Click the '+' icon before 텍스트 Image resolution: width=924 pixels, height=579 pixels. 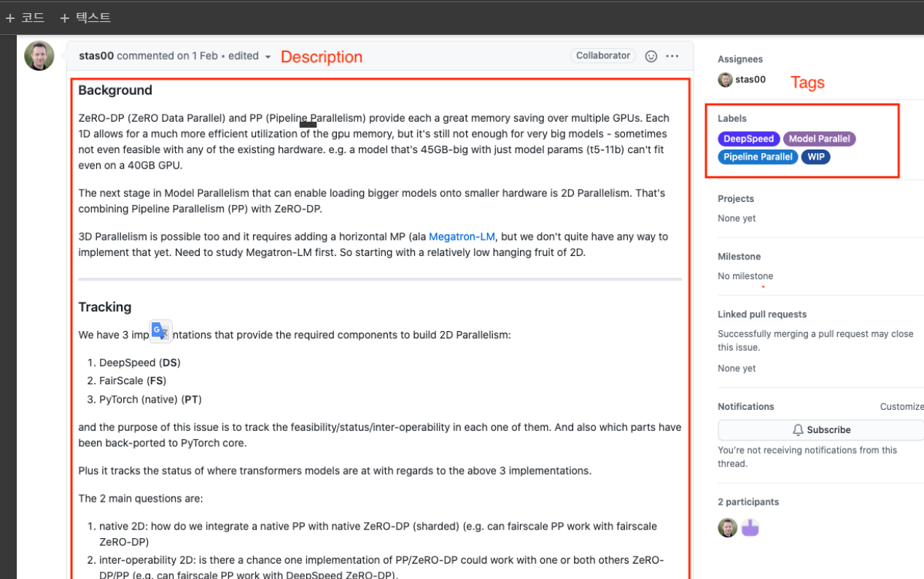click(65, 18)
